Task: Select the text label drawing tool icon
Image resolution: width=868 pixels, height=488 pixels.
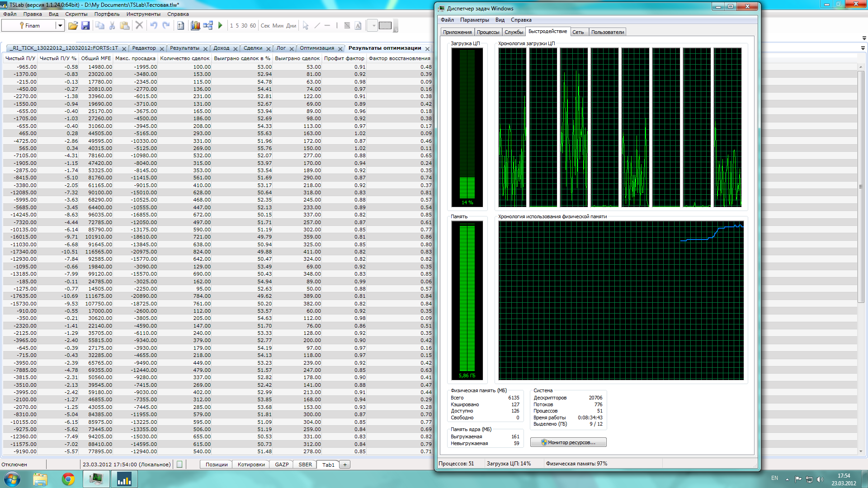Action: point(358,26)
